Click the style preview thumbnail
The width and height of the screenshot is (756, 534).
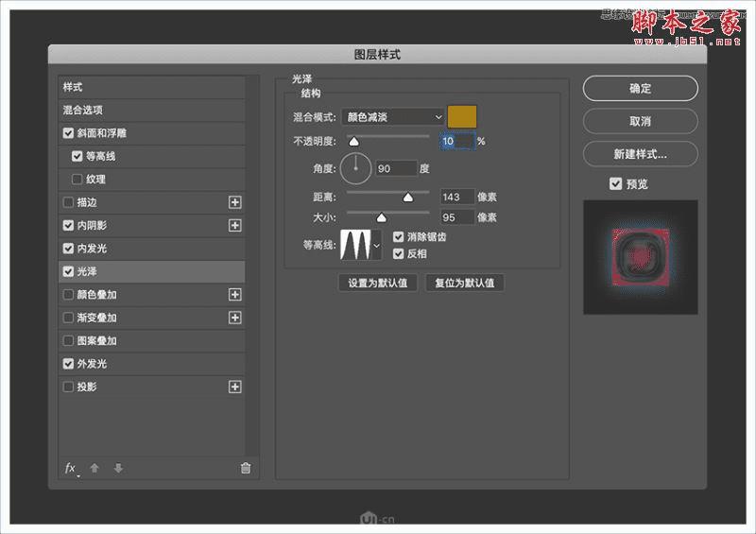click(x=641, y=257)
